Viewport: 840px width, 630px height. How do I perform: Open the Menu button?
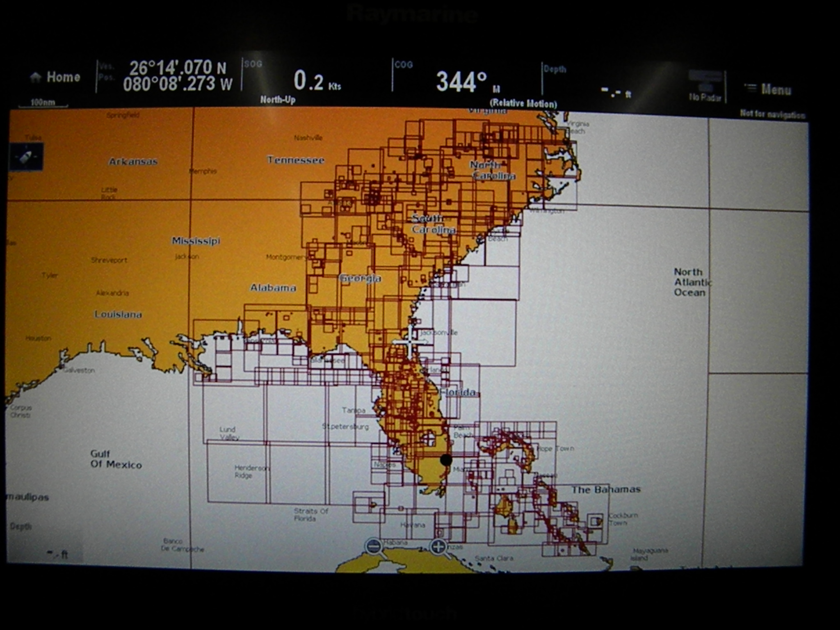[x=768, y=89]
